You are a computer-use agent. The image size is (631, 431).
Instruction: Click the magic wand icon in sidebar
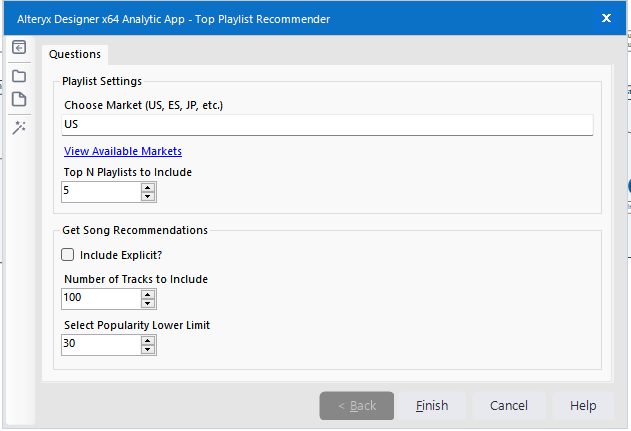click(x=19, y=127)
